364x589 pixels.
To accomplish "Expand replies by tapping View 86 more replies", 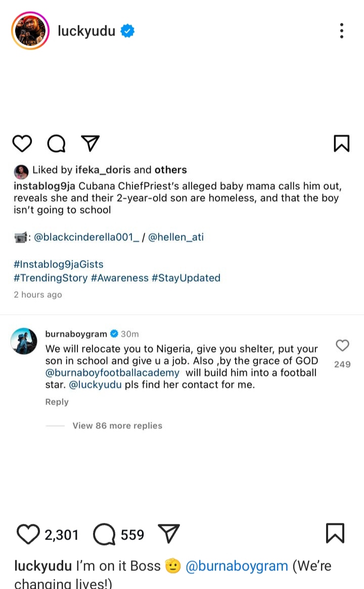I will 117,425.
